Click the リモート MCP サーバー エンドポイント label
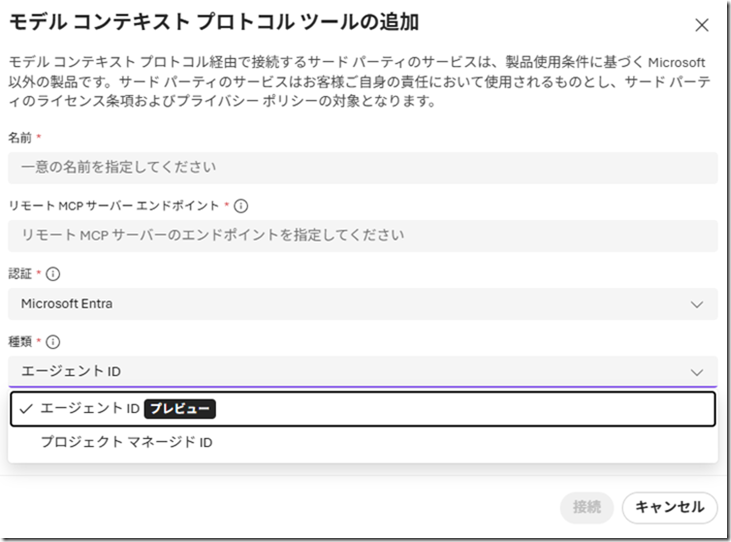The height and width of the screenshot is (542, 731). [x=113, y=206]
